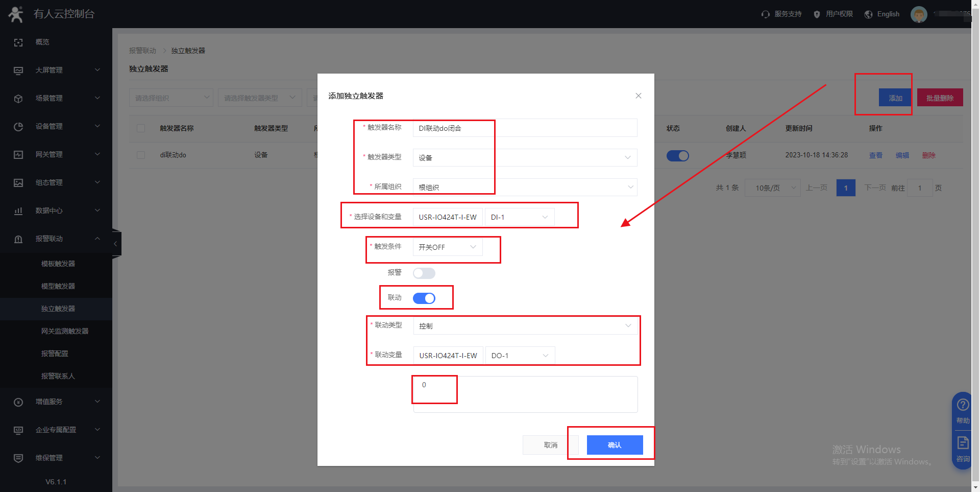Click the 设备管理 pie-chart icon
Viewport: 980px width, 492px height.
click(x=18, y=127)
